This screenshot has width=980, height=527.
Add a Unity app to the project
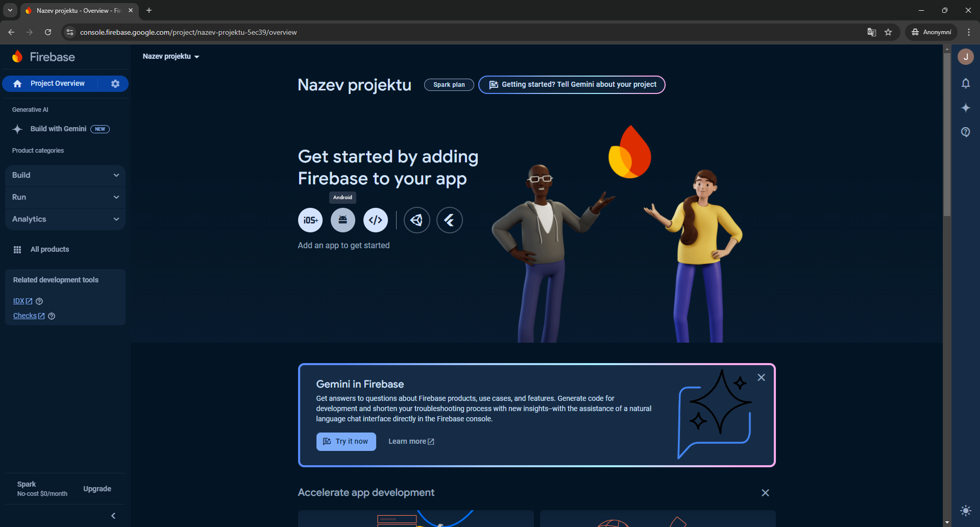(417, 220)
